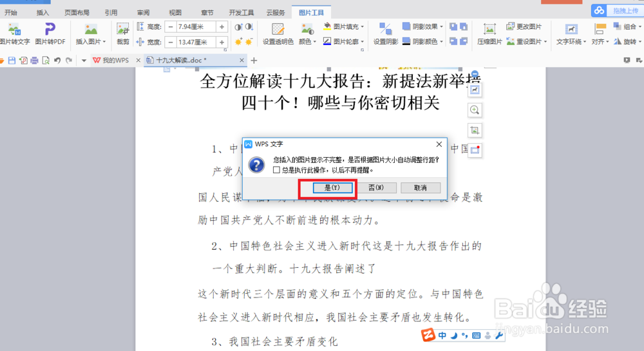The width and height of the screenshot is (644, 351).
Task: Nudge shadow down
Action: 464,26
